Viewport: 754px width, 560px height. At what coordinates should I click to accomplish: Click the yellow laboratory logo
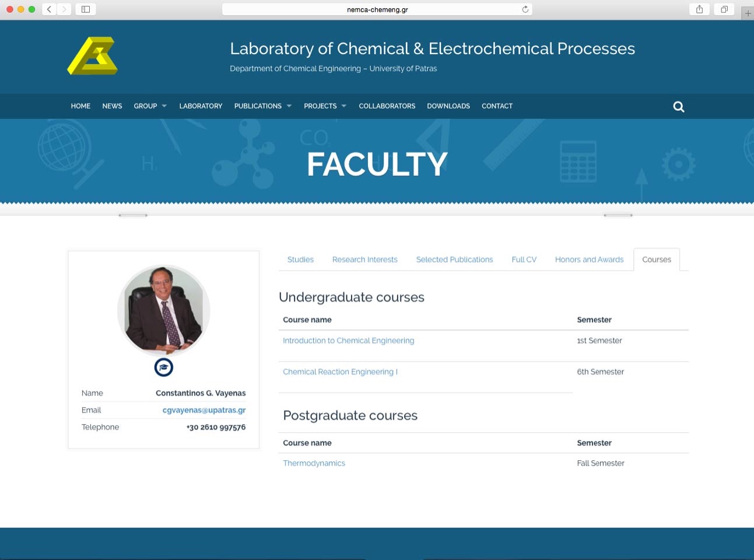[x=93, y=56]
